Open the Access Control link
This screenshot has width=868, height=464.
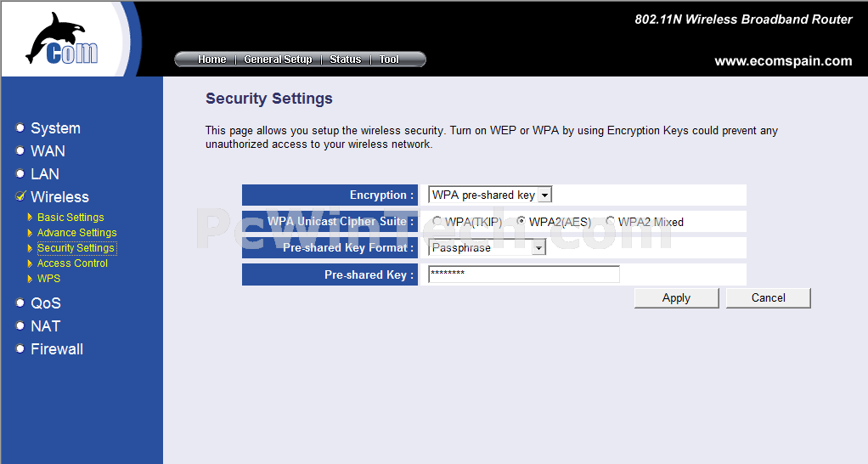(72, 263)
